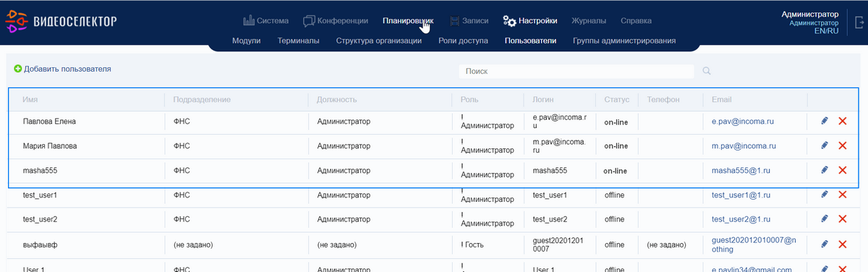Viewport: 868px width, 272px height.
Task: Edit user masha555 with pencil icon
Action: pyautogui.click(x=825, y=170)
